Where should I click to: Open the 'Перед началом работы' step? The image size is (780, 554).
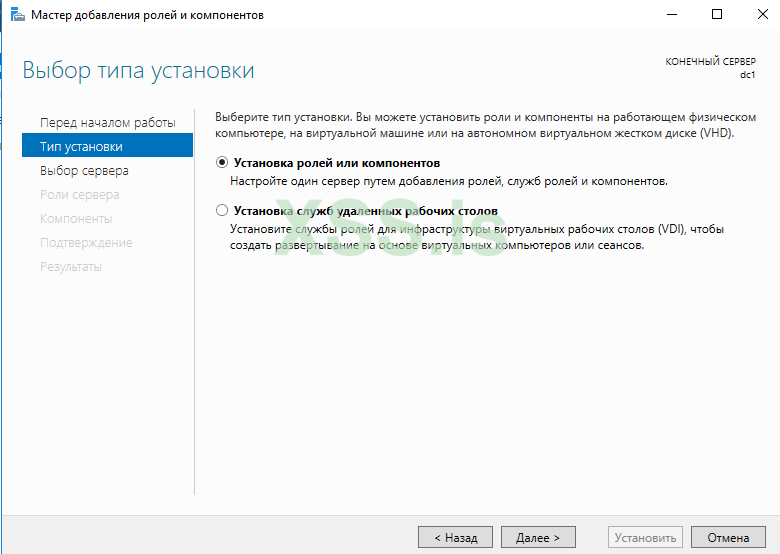pos(107,122)
